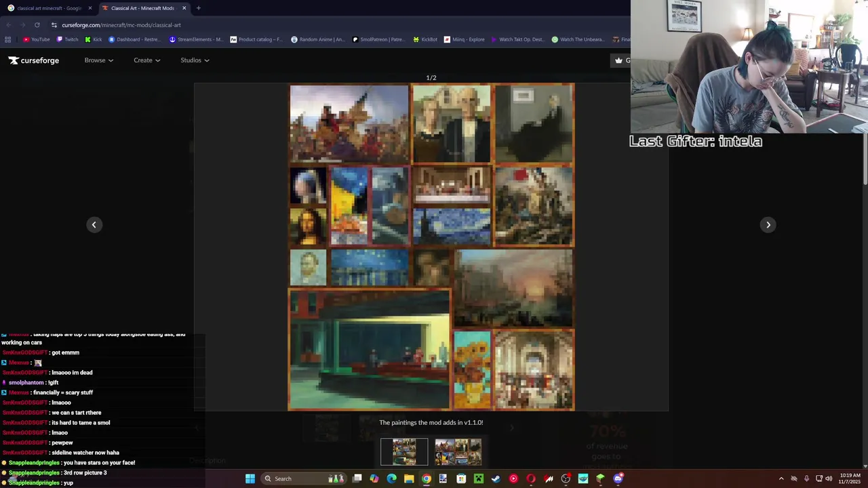Open Google Chrome from the taskbar

[426, 479]
